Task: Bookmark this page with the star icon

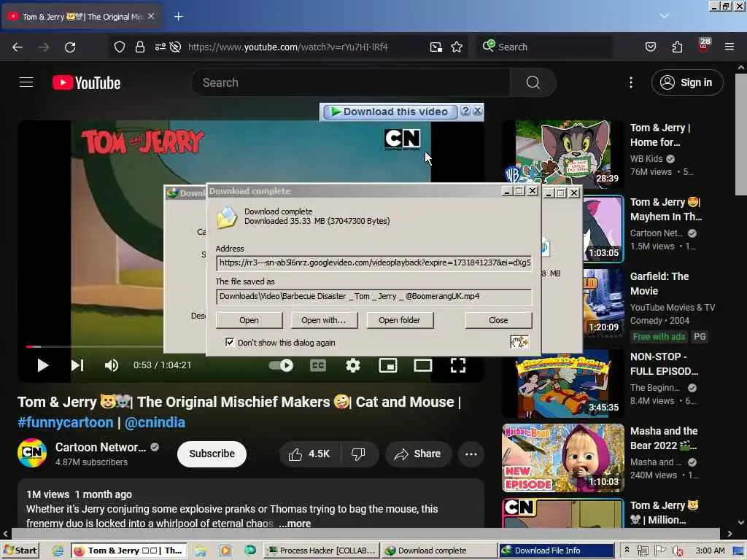Action: (457, 47)
